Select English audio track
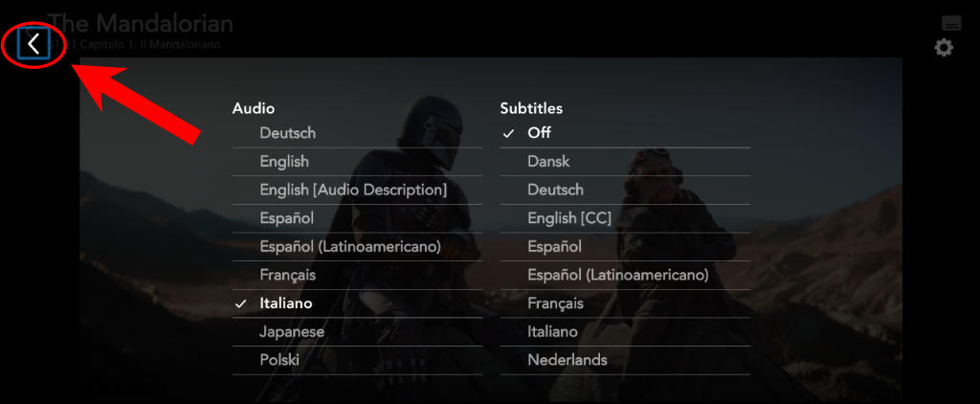 click(x=357, y=162)
